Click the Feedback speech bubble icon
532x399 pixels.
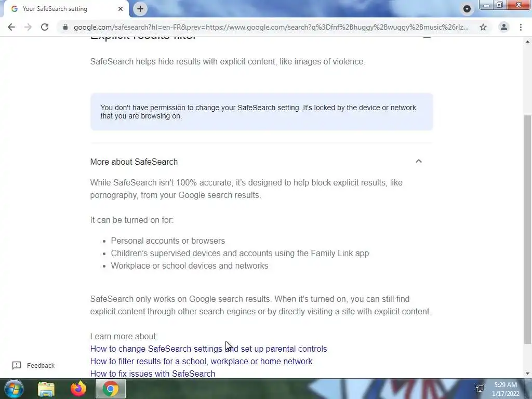click(x=17, y=365)
